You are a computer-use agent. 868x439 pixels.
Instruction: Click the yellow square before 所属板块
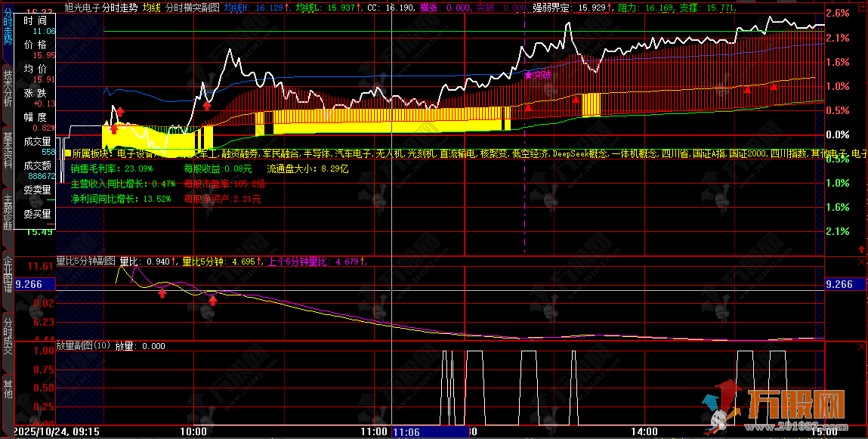click(x=67, y=154)
